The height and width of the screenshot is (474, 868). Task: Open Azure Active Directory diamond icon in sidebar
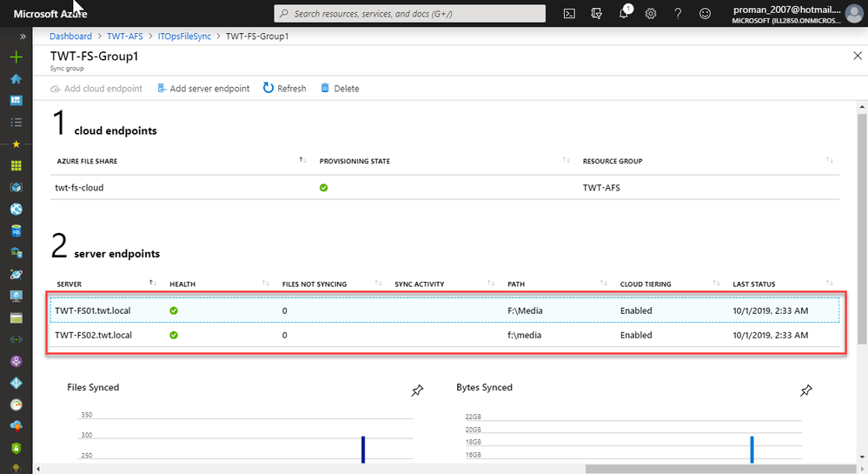coord(16,383)
